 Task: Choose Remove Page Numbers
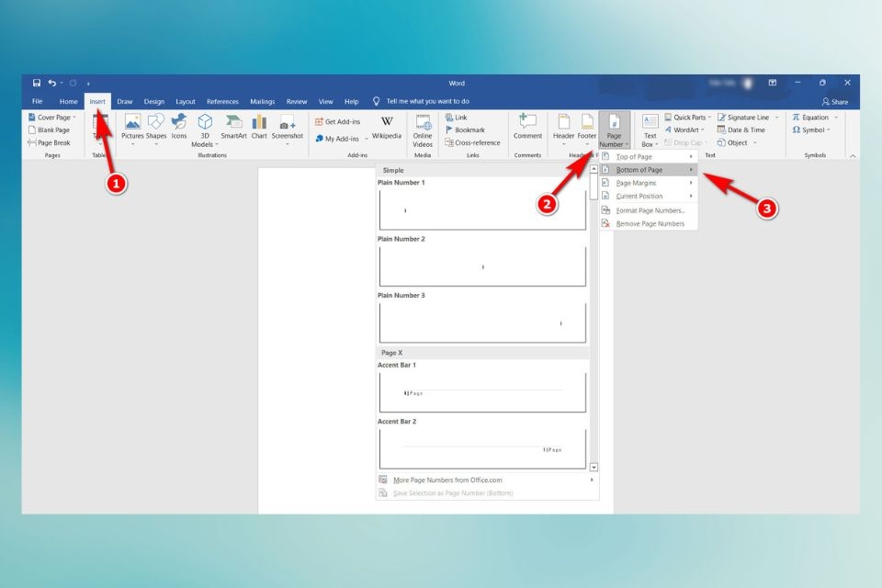[x=648, y=223]
